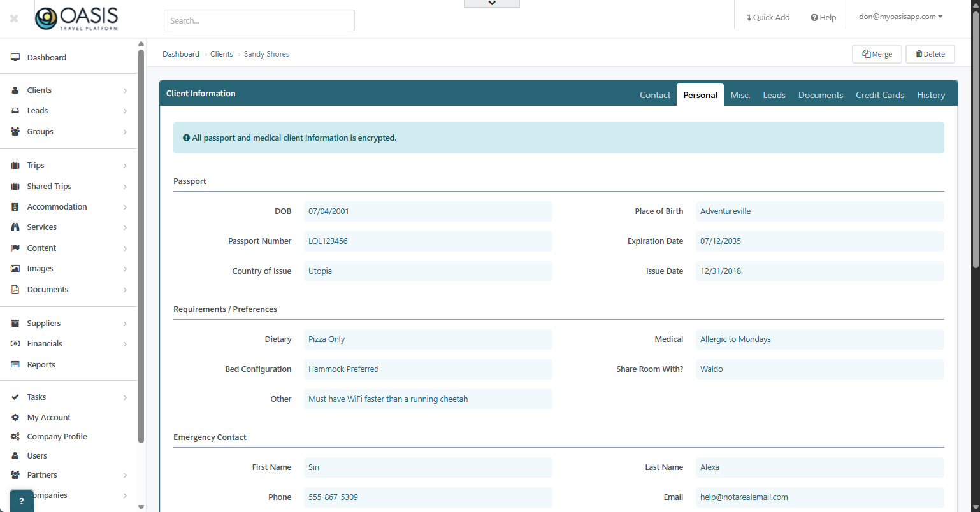Viewport: 980px width, 512px height.
Task: Click the Services binoculars icon
Action: click(x=15, y=227)
